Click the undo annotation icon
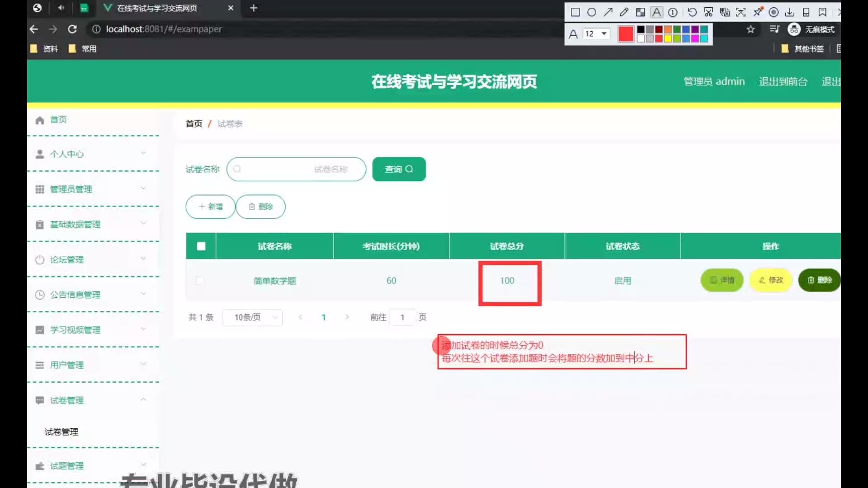 pos(692,12)
